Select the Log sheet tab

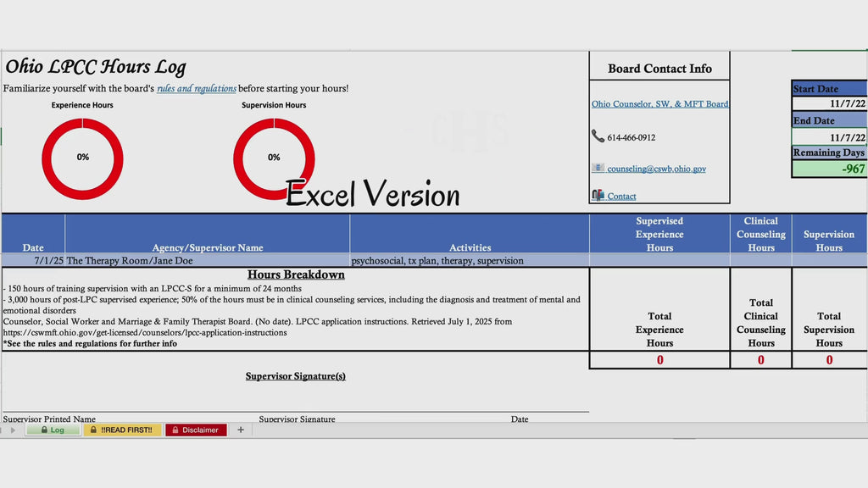click(x=53, y=430)
